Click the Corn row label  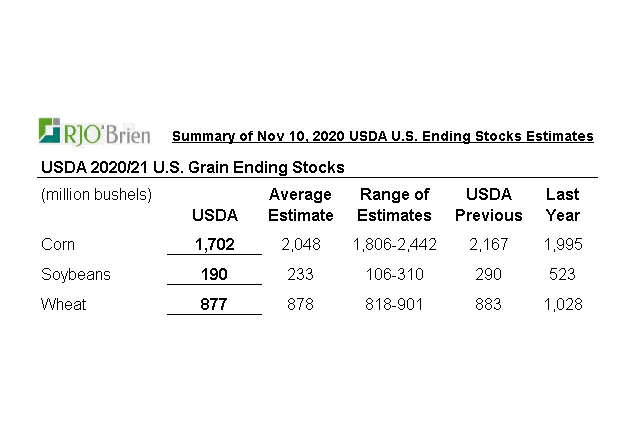click(x=56, y=244)
